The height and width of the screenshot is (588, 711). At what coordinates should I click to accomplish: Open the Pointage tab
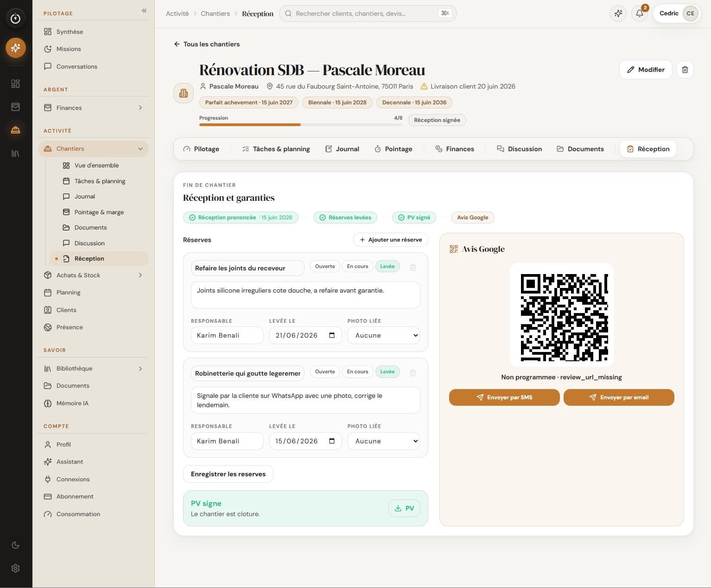[x=393, y=149]
